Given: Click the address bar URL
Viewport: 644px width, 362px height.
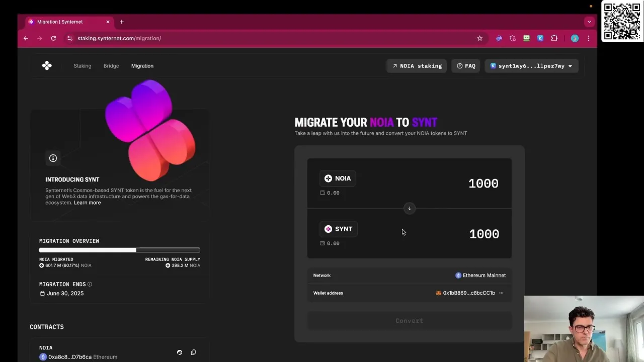Looking at the screenshot, I should pyautogui.click(x=119, y=38).
